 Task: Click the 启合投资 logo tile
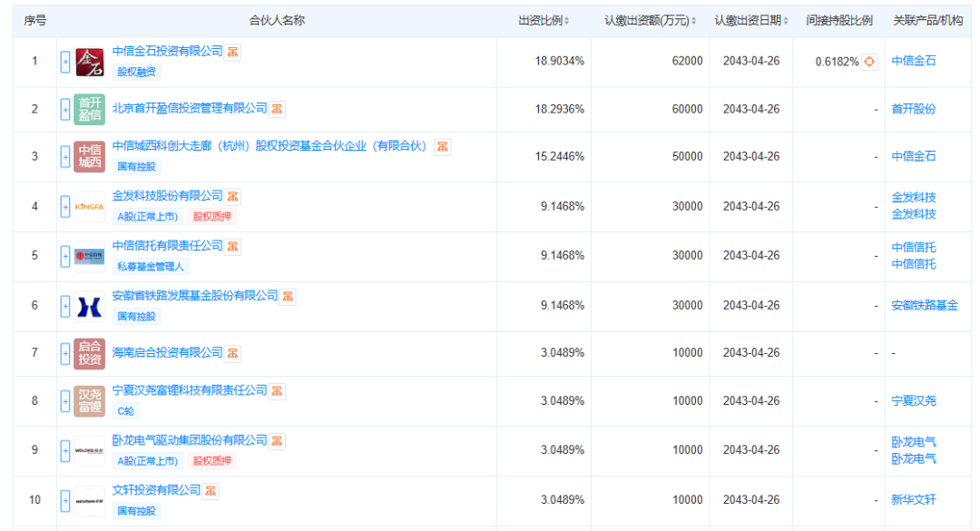pyautogui.click(x=89, y=353)
